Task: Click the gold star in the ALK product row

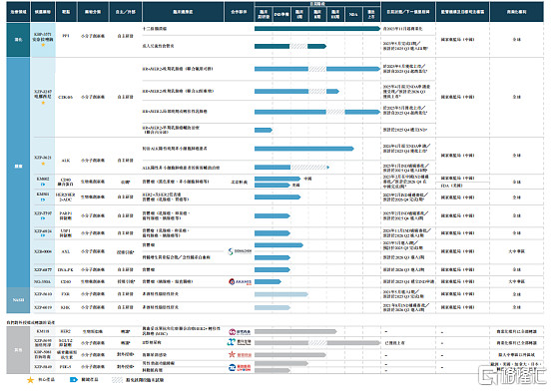Action: (x=43, y=164)
